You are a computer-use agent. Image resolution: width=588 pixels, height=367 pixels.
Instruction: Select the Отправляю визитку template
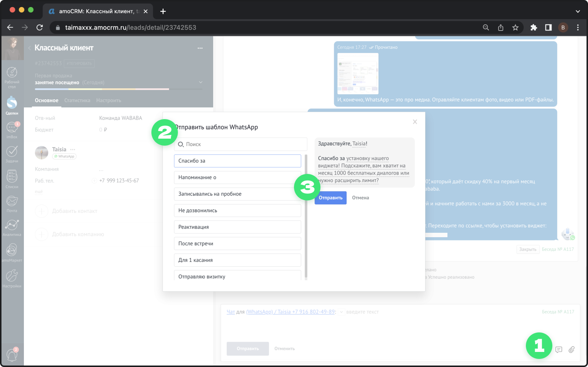237,276
